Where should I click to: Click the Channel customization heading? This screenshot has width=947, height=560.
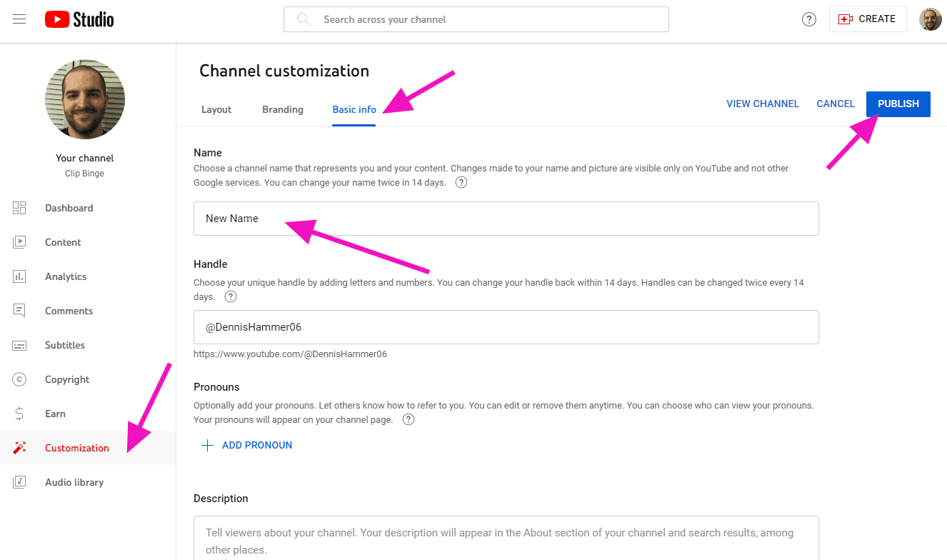[x=284, y=71]
